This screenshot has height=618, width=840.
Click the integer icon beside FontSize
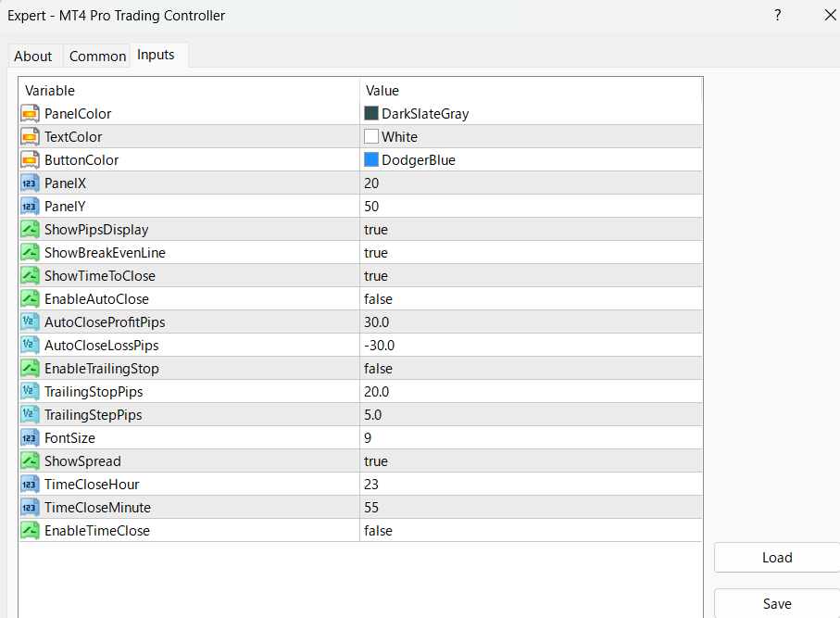click(x=29, y=438)
